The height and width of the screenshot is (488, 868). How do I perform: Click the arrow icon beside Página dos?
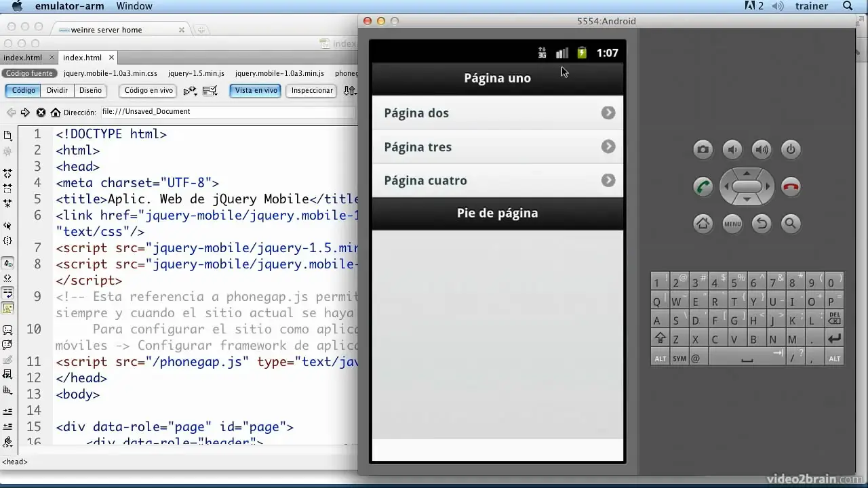click(608, 113)
